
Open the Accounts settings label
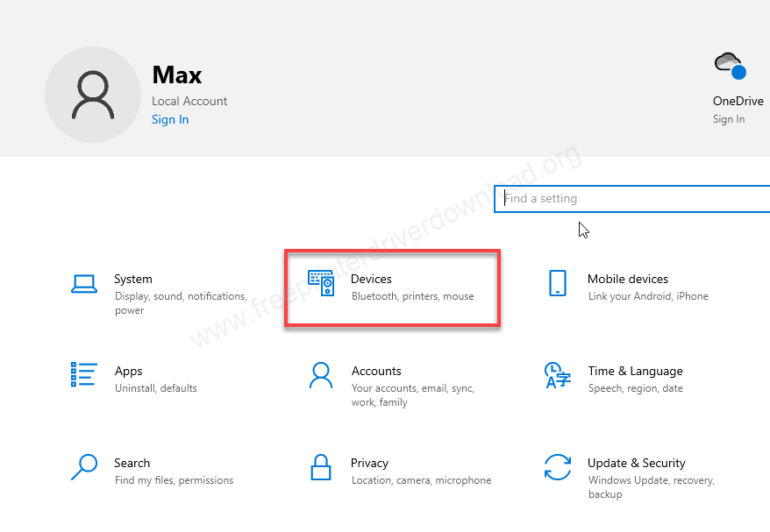click(376, 372)
